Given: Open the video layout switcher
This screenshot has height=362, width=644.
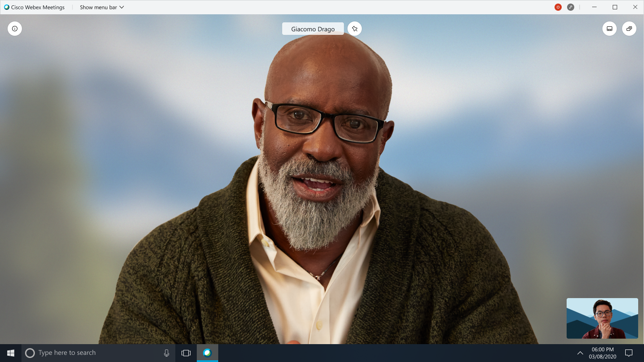Looking at the screenshot, I should pyautogui.click(x=610, y=29).
